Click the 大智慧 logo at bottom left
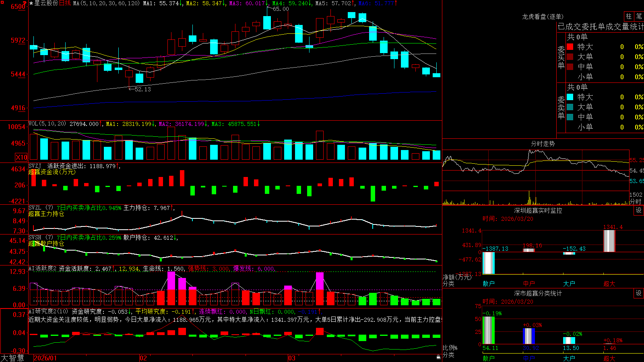 [x=12, y=358]
